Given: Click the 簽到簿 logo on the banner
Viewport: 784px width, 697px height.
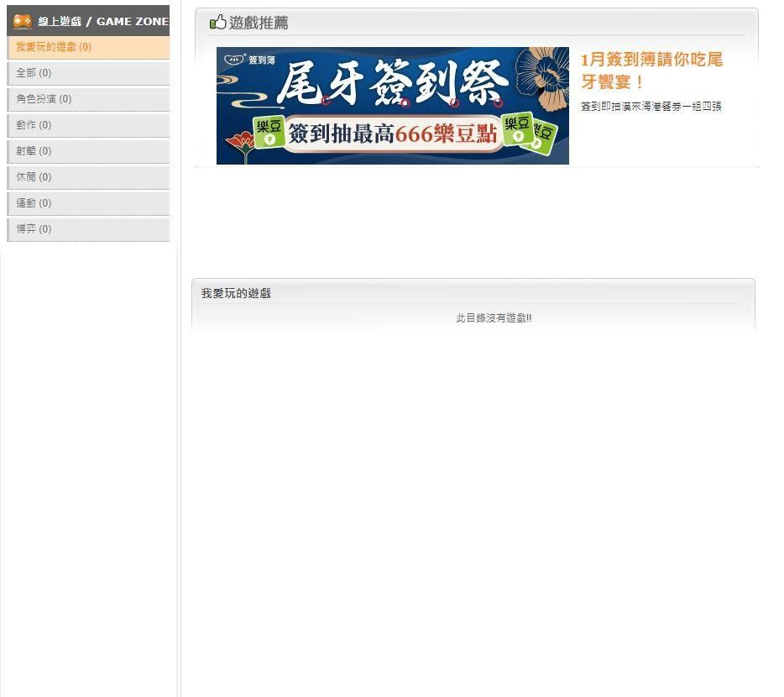Looking at the screenshot, I should coord(248,58).
